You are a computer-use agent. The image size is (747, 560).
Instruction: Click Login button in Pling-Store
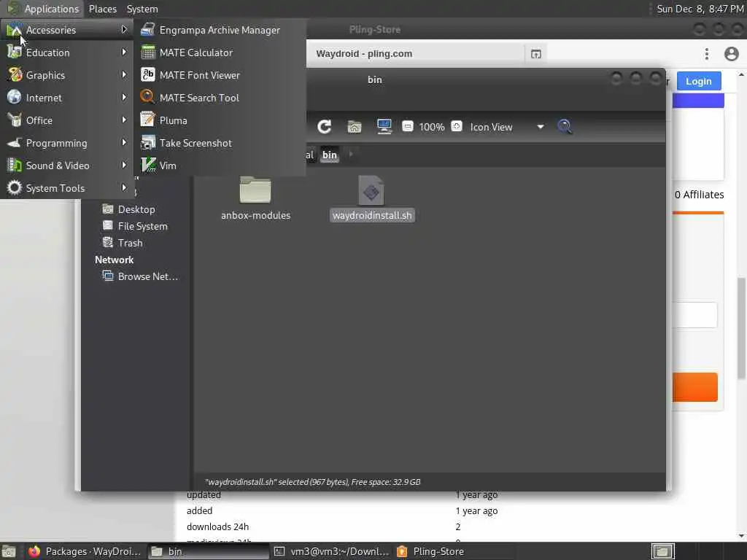point(698,81)
